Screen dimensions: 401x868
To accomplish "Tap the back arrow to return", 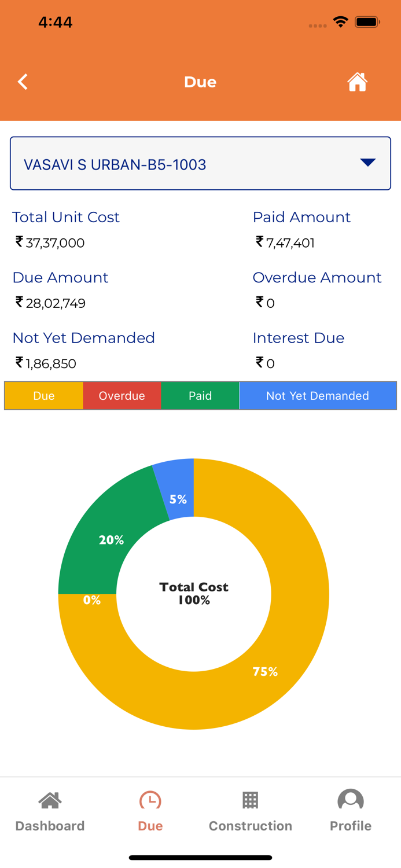I will [23, 82].
